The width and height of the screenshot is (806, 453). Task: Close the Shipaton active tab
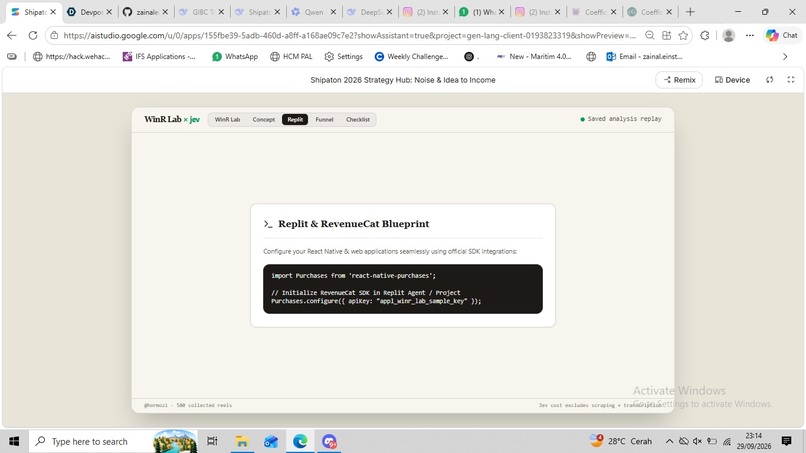(53, 12)
